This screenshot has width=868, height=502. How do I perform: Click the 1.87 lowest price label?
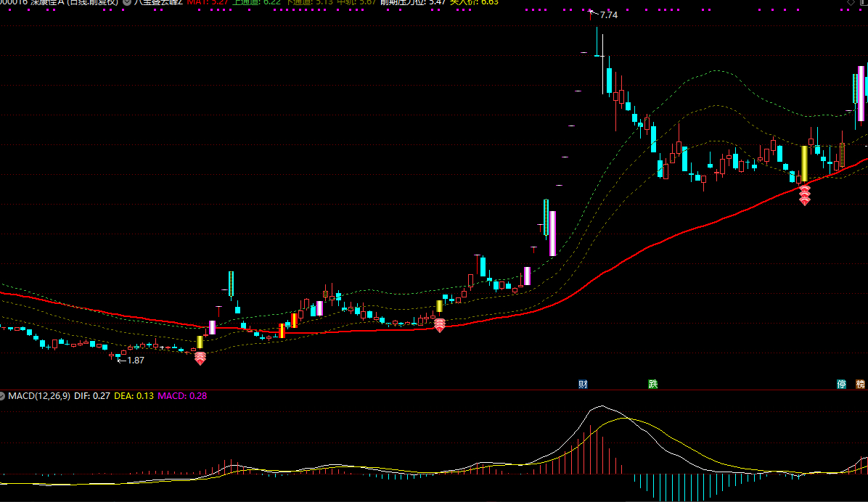135,360
